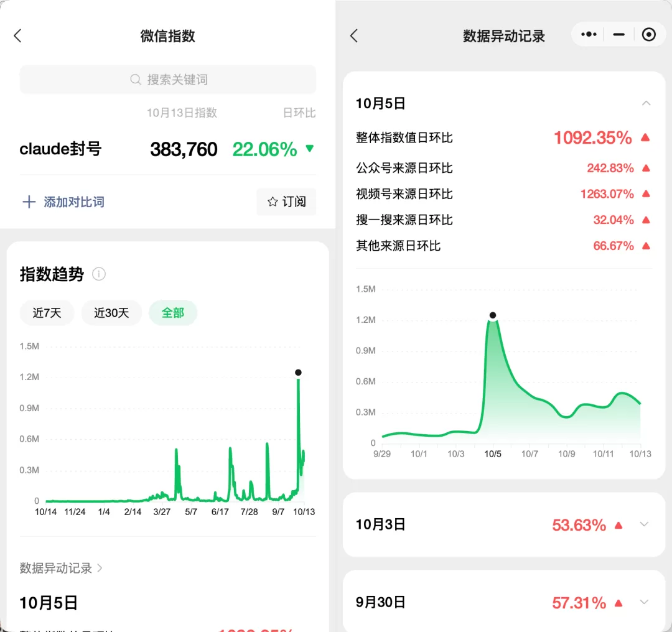Click the 10/14 label on the left chart axis
This screenshot has width=672, height=632.
[46, 512]
